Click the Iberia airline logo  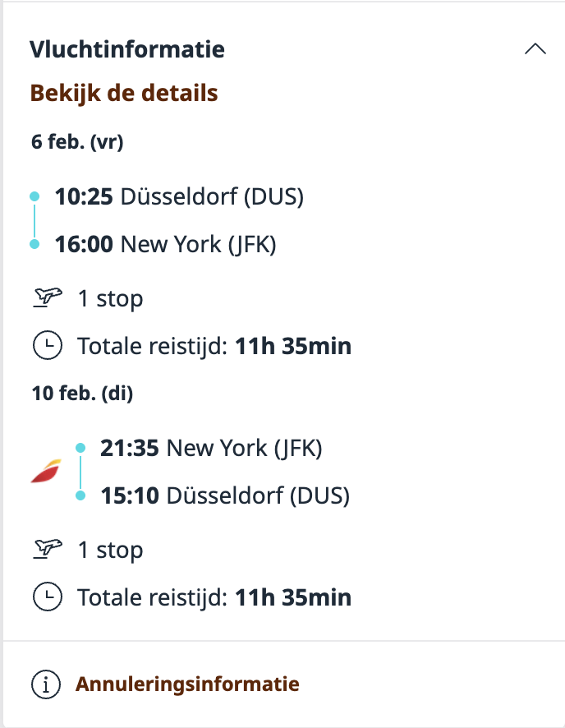tap(45, 471)
